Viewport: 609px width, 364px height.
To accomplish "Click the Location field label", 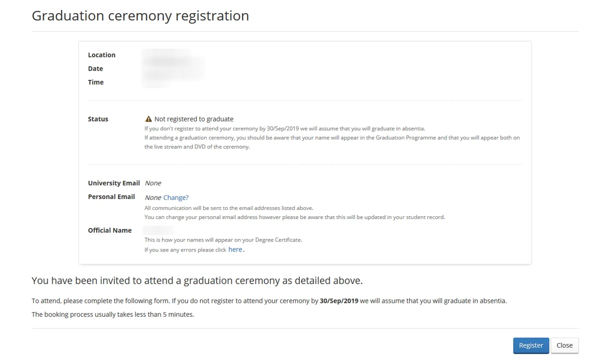I will tap(102, 55).
